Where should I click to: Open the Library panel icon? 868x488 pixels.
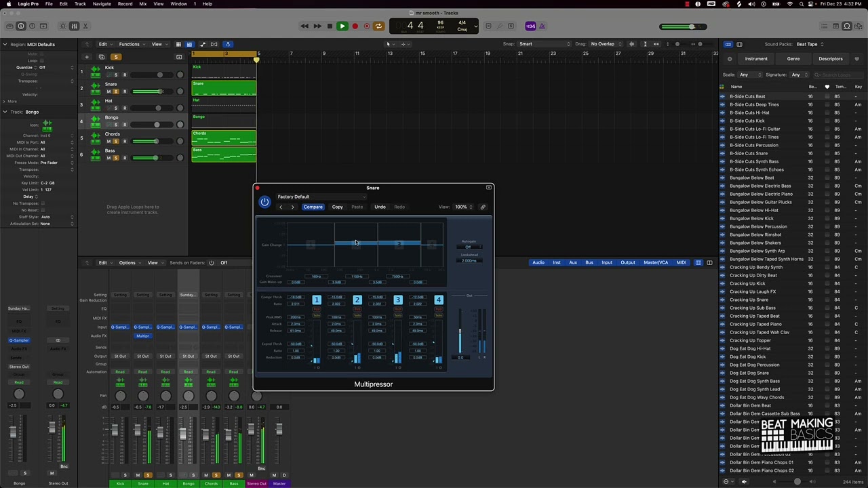(x=9, y=26)
